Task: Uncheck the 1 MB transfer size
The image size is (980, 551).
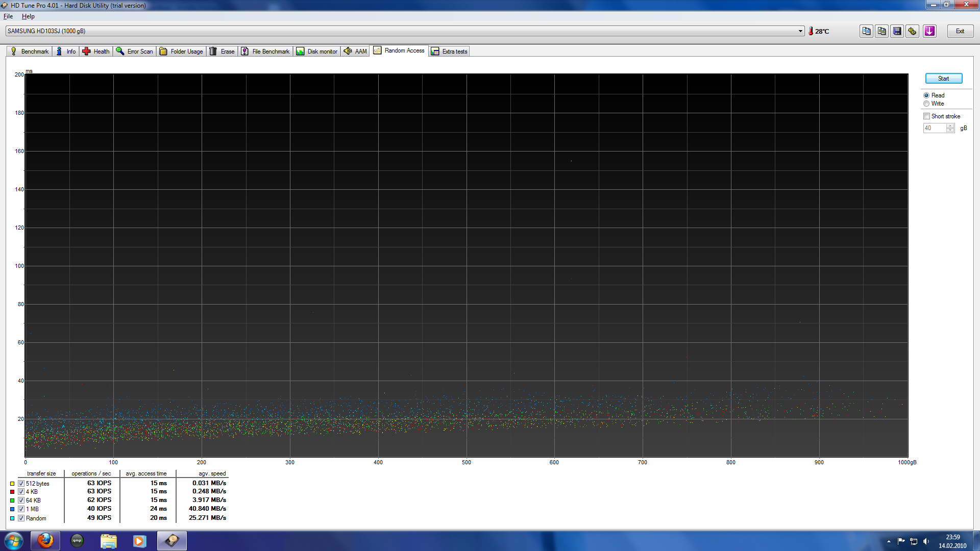Action: point(21,509)
